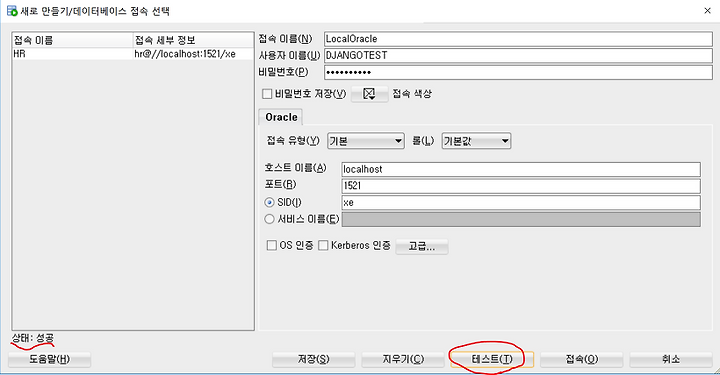Viewport: 720px width, 375px height.
Task: Select the HR connection row
Action: [x=133, y=54]
